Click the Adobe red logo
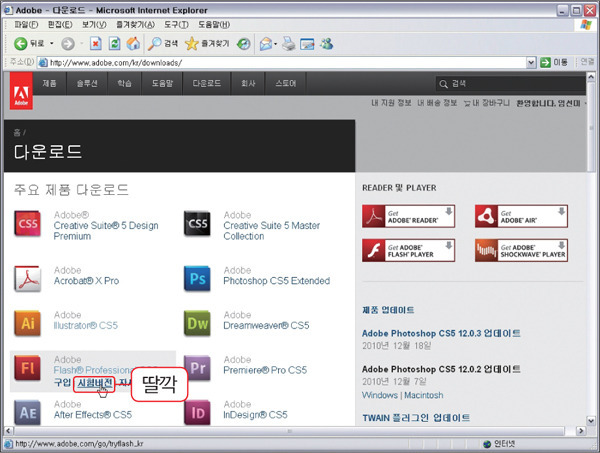The image size is (600, 453). (21, 91)
